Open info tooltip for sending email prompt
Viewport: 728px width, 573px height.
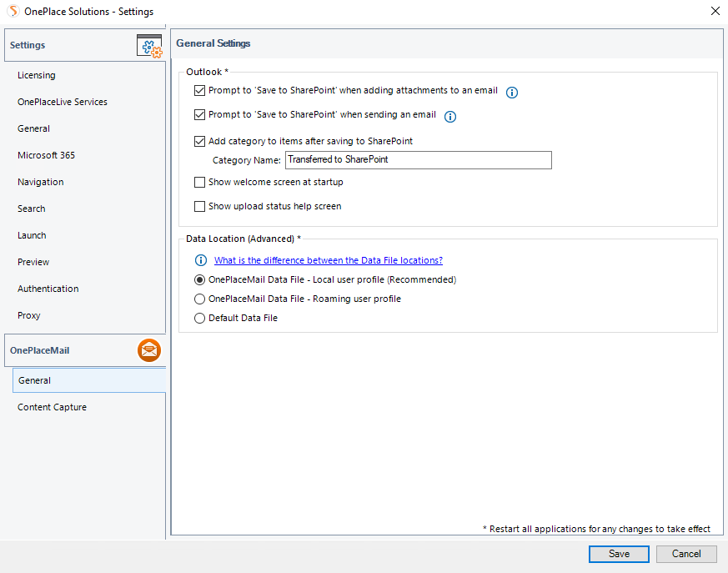[x=449, y=117]
